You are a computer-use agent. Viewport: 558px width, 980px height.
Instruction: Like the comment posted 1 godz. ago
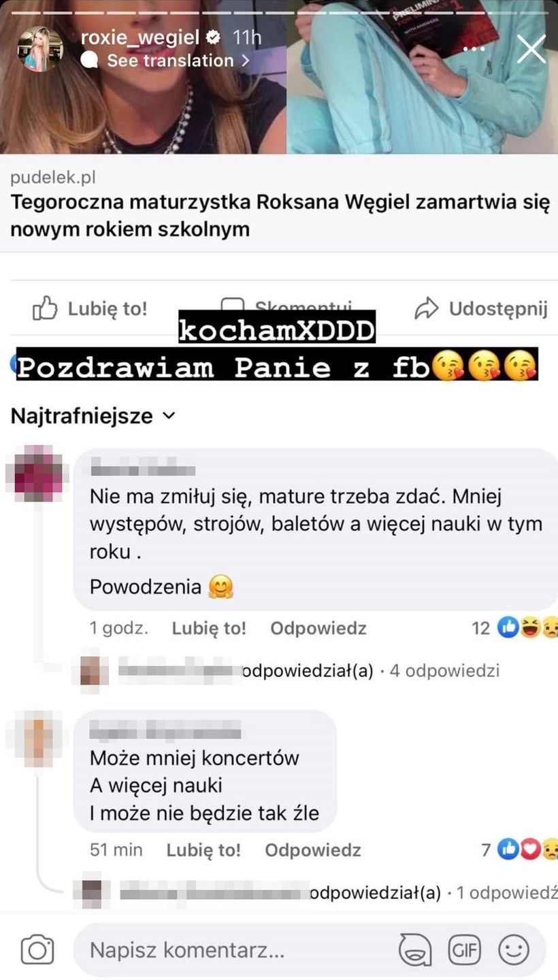pos(209,628)
